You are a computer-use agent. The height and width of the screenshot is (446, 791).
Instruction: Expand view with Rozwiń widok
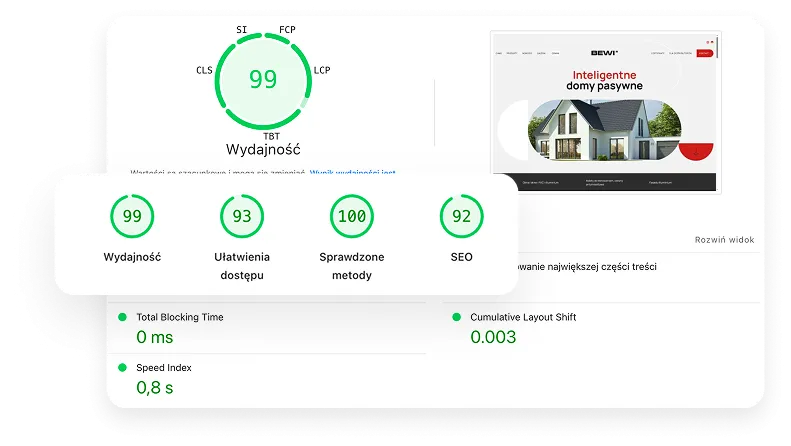(x=725, y=240)
